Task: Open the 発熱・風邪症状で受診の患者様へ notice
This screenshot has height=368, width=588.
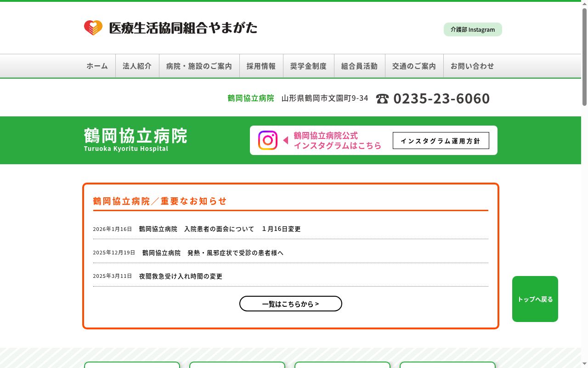Action: (213, 253)
